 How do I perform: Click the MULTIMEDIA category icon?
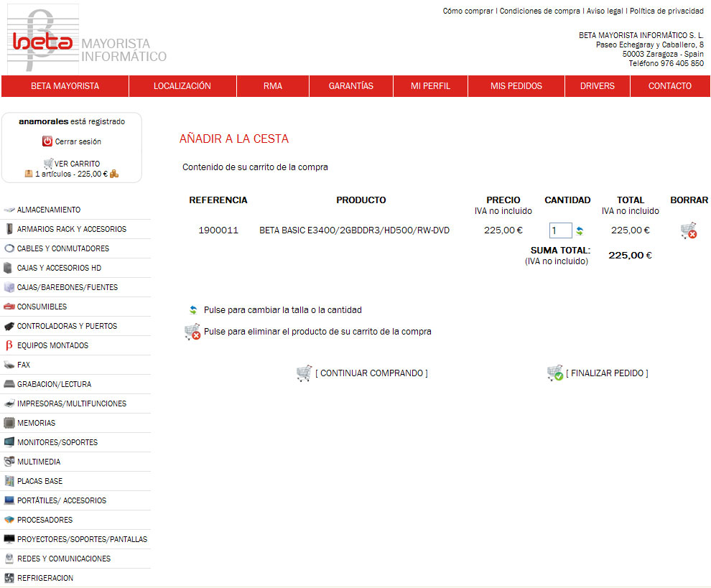[x=9, y=462]
